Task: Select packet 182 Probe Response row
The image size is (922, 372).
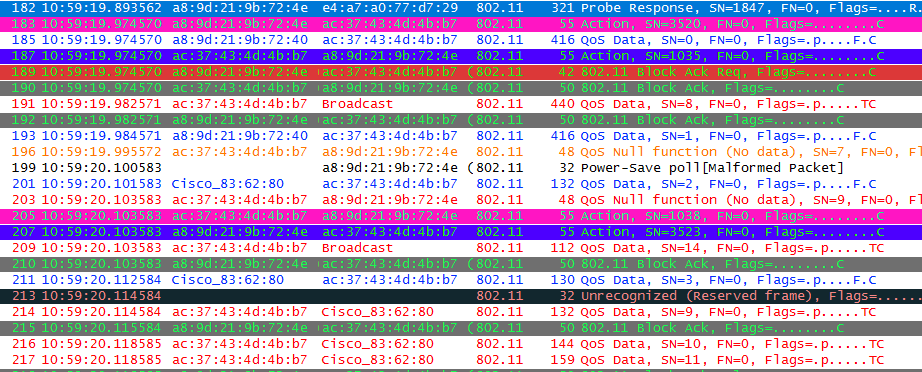Action: (461, 9)
